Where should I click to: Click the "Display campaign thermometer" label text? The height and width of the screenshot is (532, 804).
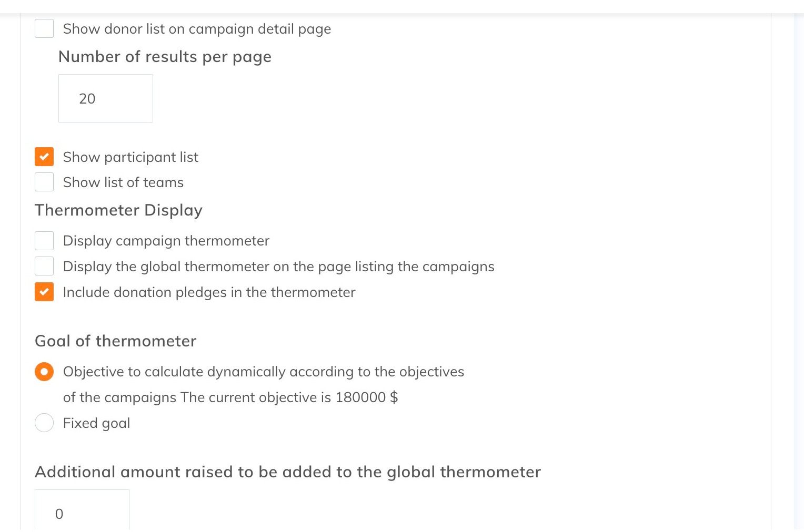pos(166,241)
